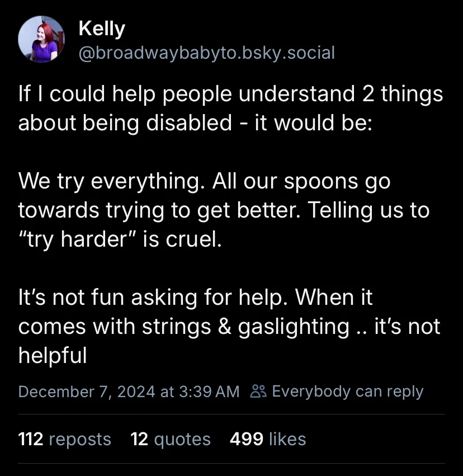Image resolution: width=463 pixels, height=476 pixels.
Task: Click the December 7, 2024 timestamp
Action: coord(86,392)
